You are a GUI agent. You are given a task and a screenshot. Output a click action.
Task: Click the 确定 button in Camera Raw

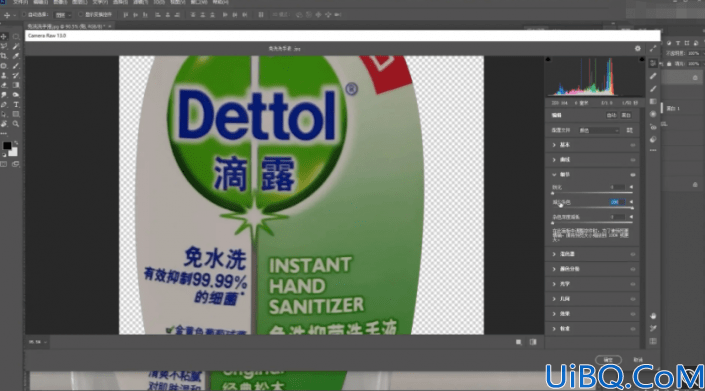coord(608,360)
